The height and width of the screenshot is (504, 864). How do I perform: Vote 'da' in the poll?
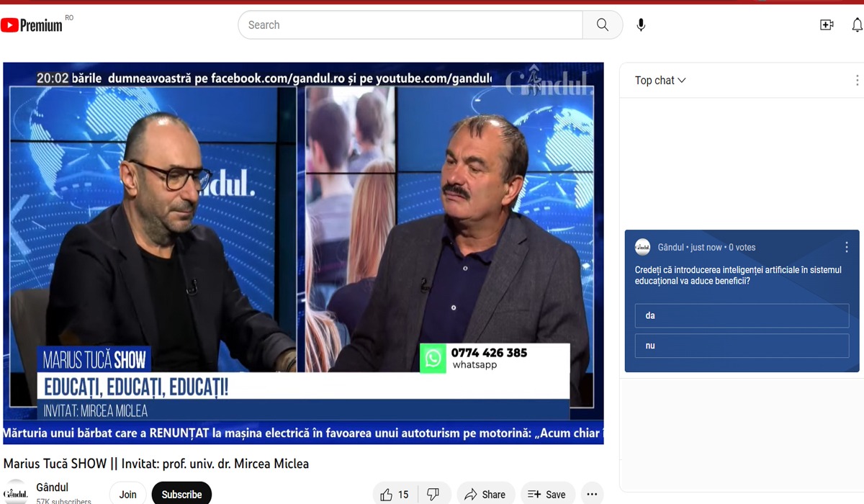(x=742, y=315)
